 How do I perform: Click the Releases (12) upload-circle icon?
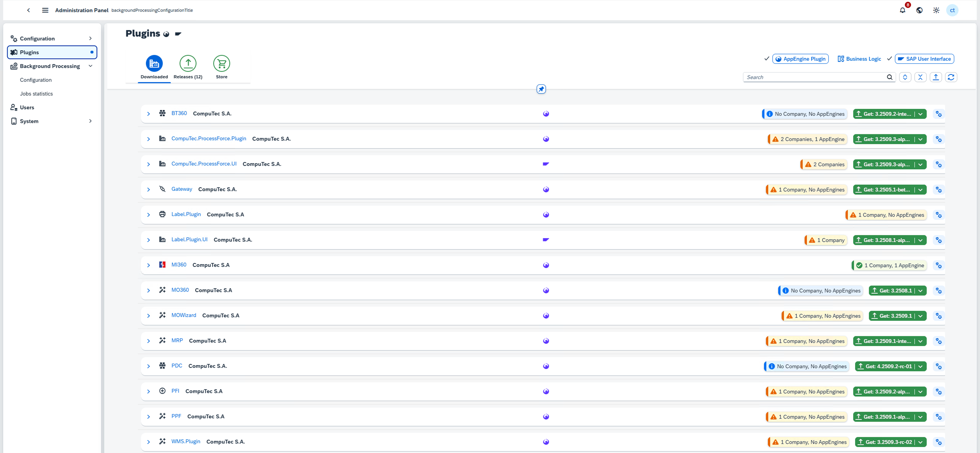[188, 63]
